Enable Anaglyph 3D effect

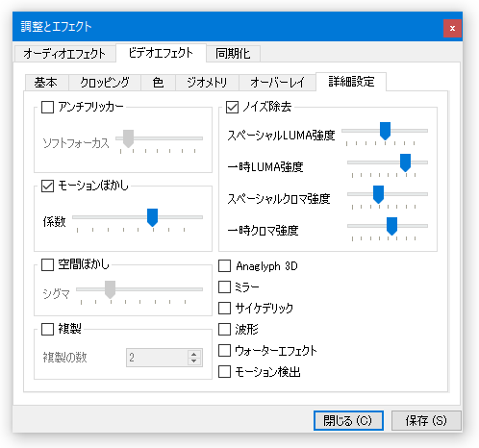(x=224, y=266)
